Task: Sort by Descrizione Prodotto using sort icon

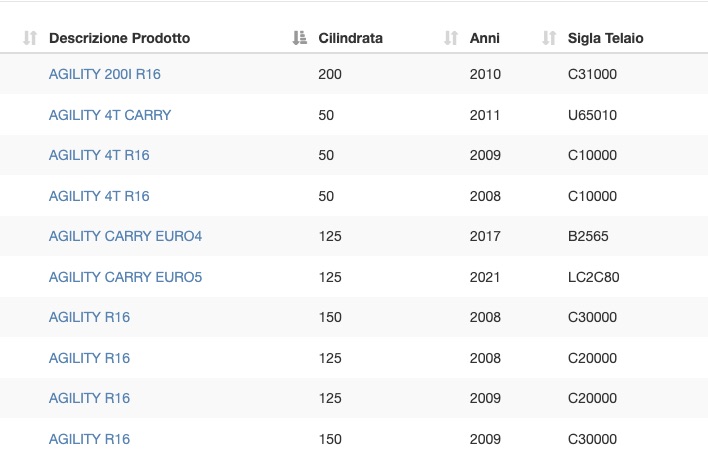Action: coord(30,38)
